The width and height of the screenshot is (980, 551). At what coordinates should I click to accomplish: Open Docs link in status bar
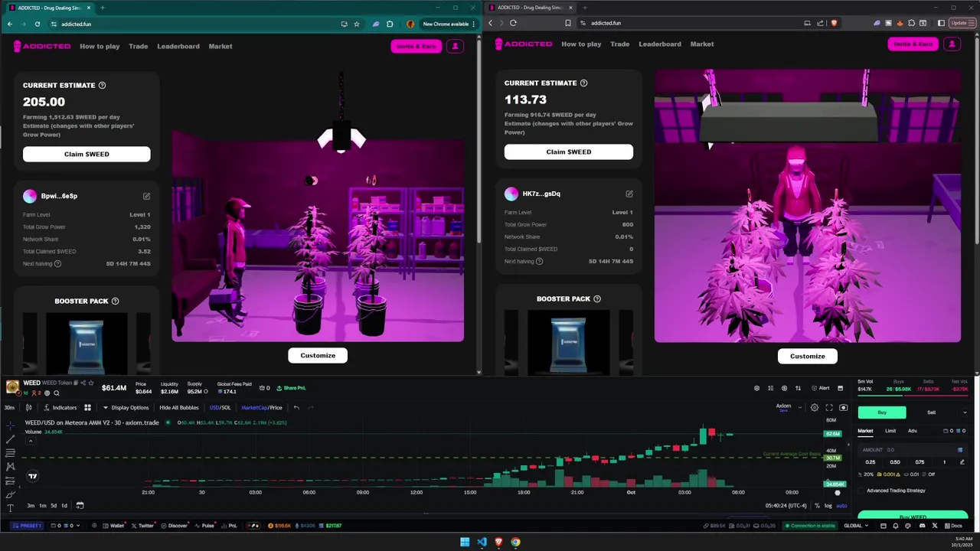point(953,526)
